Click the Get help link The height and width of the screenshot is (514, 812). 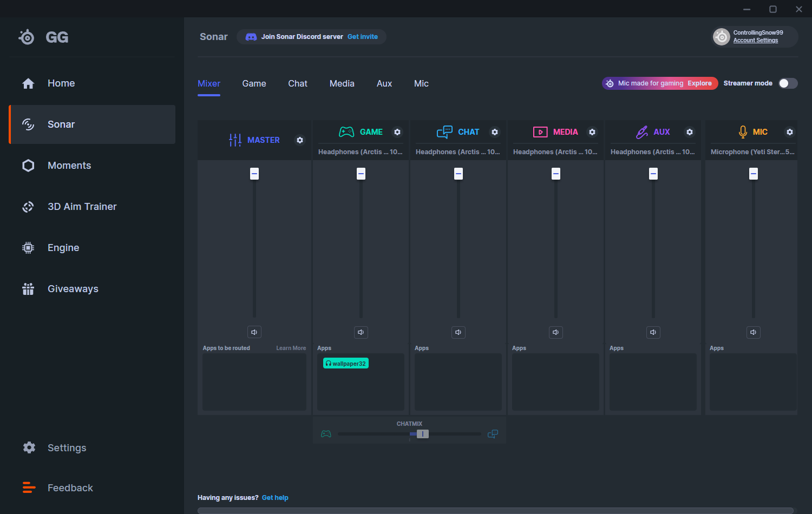coord(275,498)
